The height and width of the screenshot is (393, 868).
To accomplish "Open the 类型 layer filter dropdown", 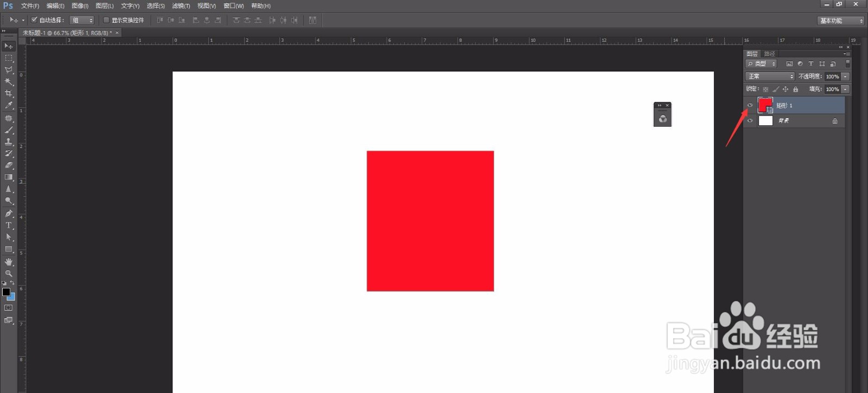I will coord(761,64).
